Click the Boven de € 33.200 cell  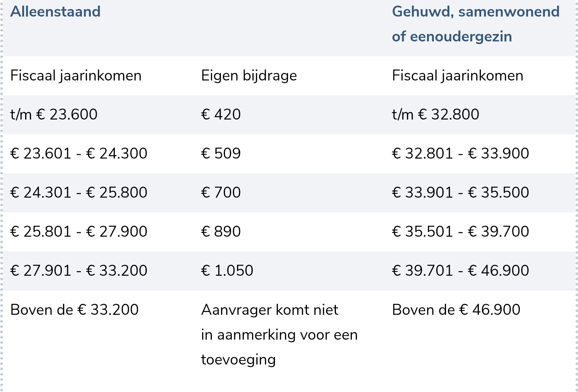tap(74, 310)
